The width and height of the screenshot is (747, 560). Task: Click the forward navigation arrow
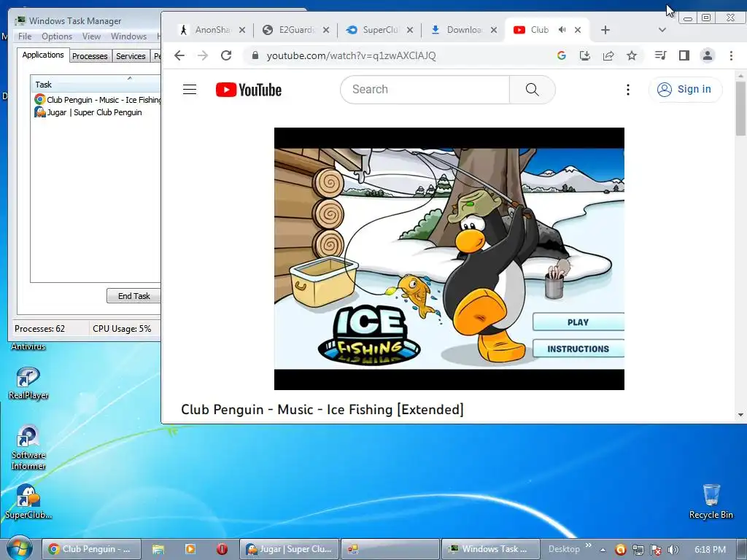tap(203, 55)
